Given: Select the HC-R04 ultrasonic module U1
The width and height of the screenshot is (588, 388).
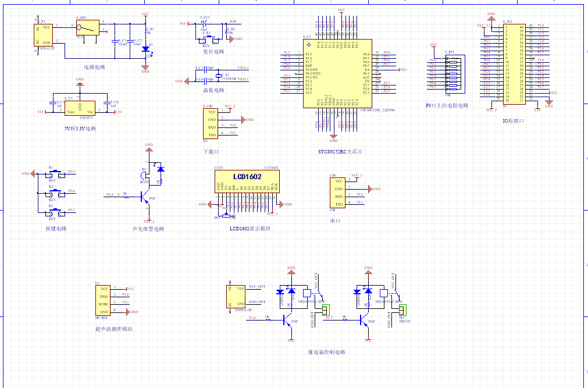Looking at the screenshot, I should tap(102, 300).
